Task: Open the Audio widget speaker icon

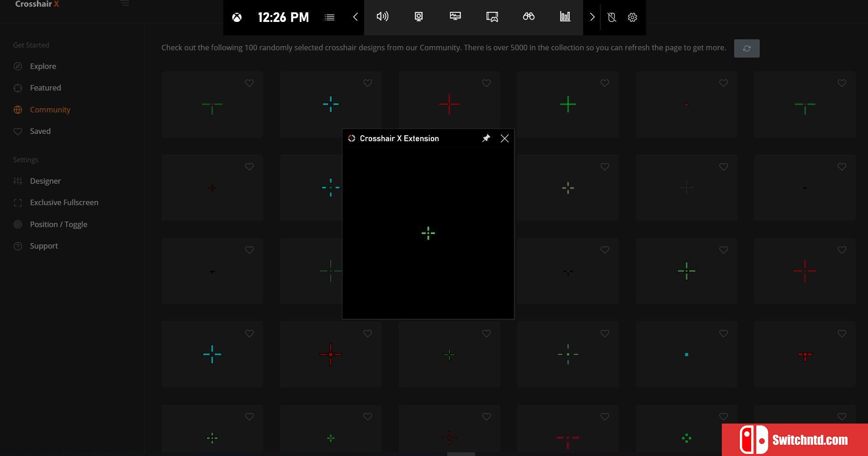Action: point(382,17)
